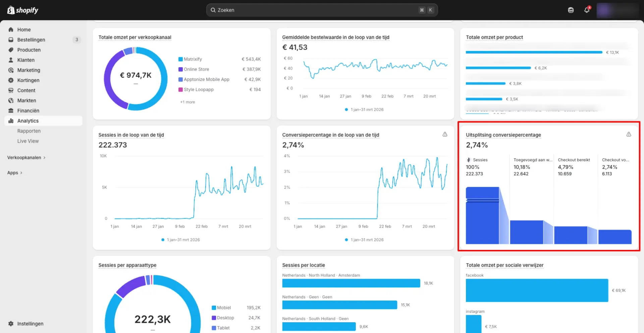
Task: Open Producten section
Action: [43, 50]
